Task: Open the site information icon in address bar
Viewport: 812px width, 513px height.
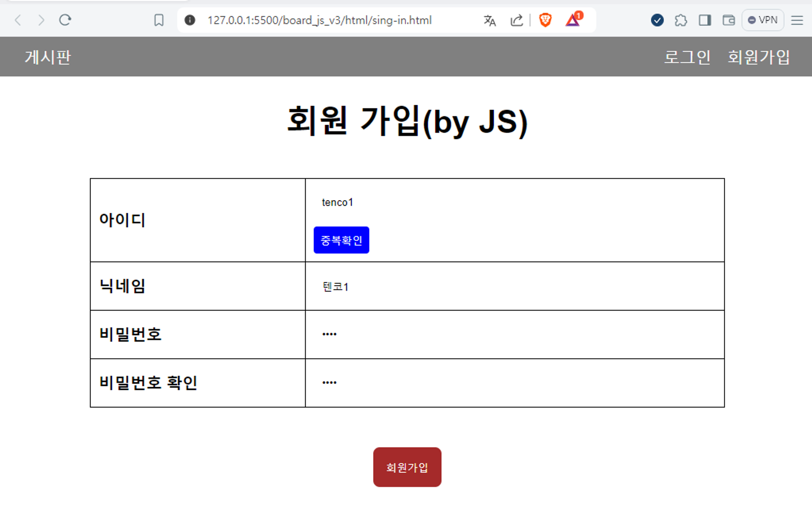Action: (x=190, y=20)
